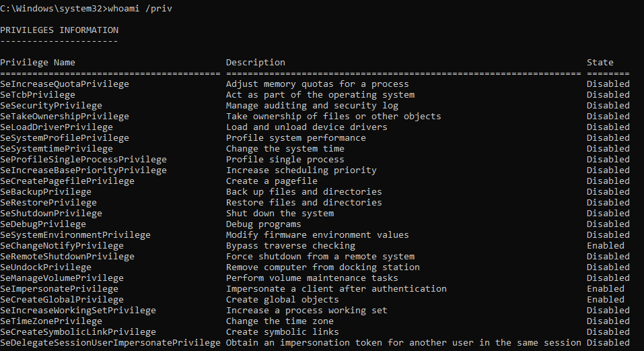Click Disabled state of SeTcbPrivilege
Screen dimensions: 644x351
[608, 95]
